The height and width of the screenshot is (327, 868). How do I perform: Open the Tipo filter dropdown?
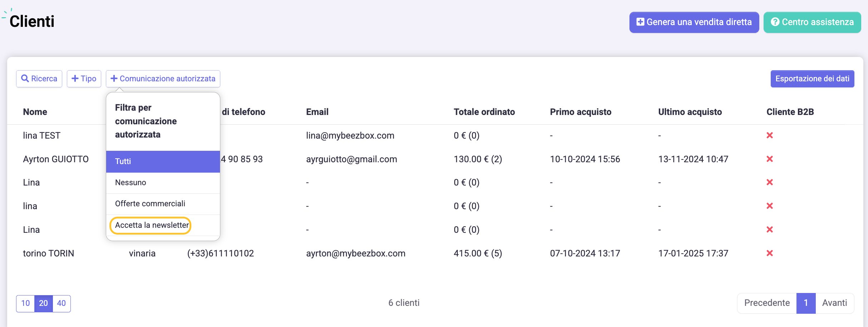(84, 78)
